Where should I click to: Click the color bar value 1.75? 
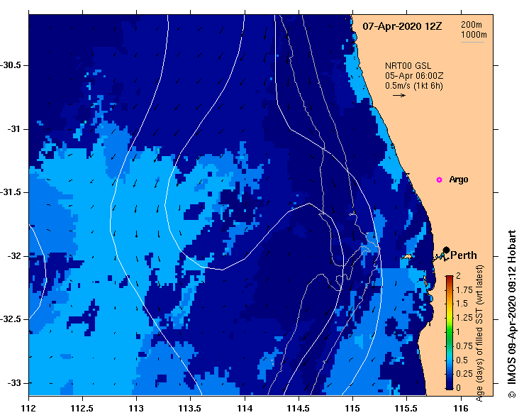click(464, 290)
